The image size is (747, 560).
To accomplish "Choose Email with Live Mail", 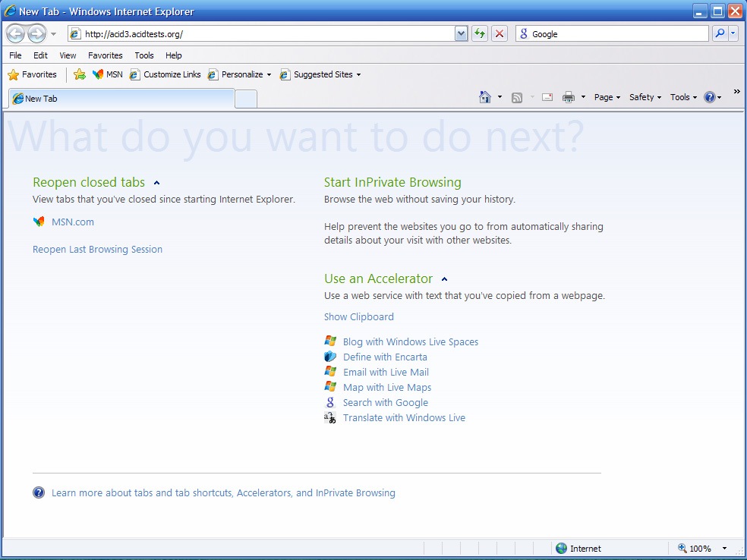I will 386,373.
